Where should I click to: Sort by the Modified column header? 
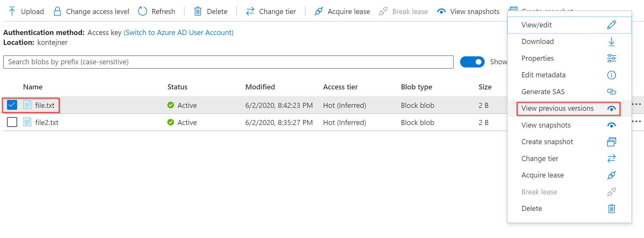[260, 87]
